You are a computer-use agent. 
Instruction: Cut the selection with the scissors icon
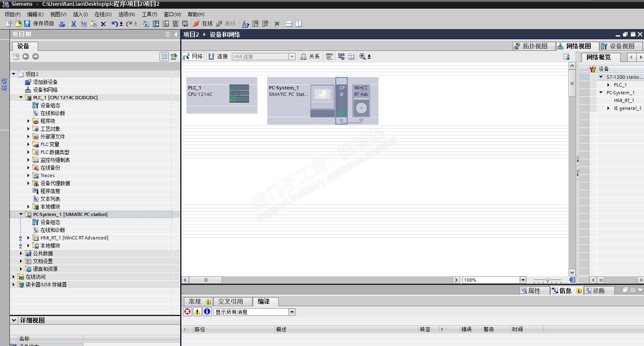73,24
